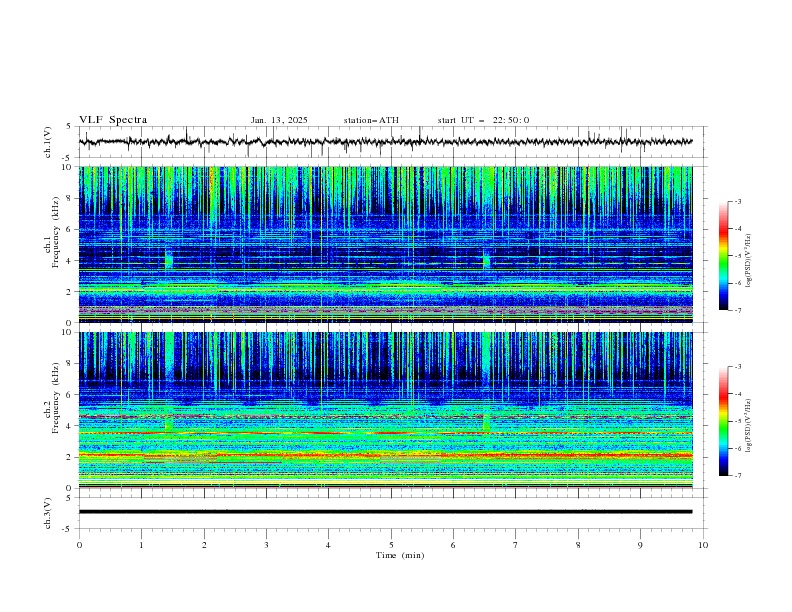Click the "VLF Spectra" plot title
Viewport: 792px width, 612px height.
(x=113, y=120)
